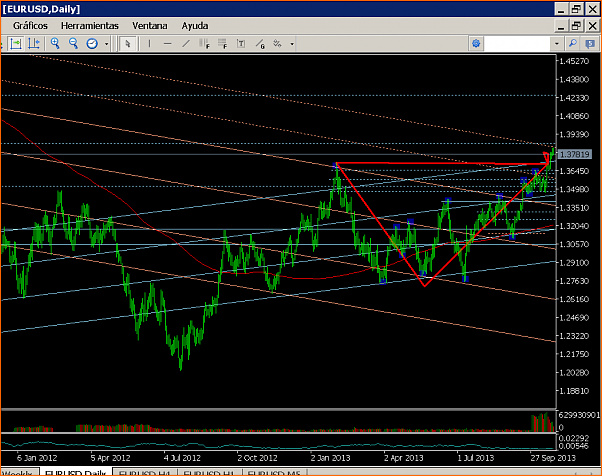The width and height of the screenshot is (602, 476).
Task: Click the 6 Jan 2012 date label
Action: click(x=37, y=458)
